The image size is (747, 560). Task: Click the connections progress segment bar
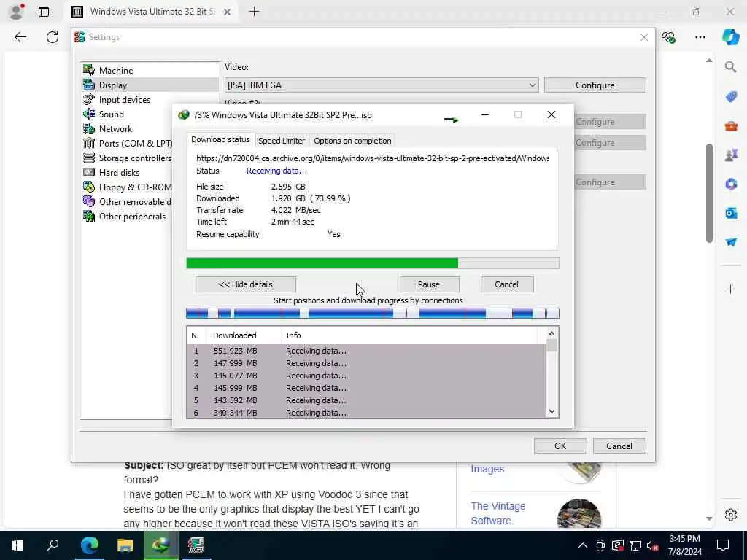click(x=373, y=314)
